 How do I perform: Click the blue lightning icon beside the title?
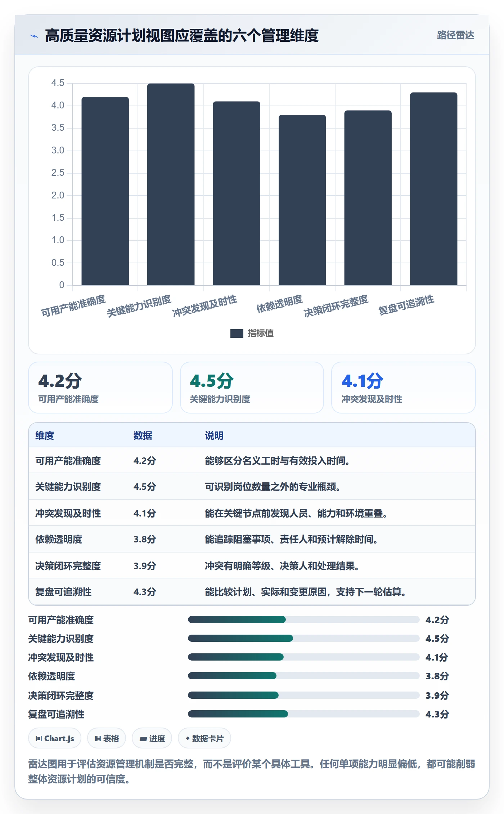pos(34,36)
